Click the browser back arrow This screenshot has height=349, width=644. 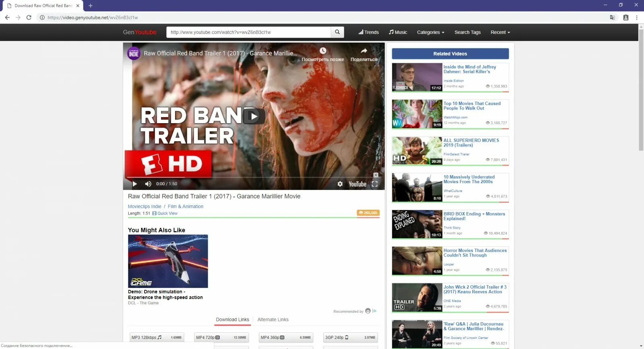(x=7, y=17)
